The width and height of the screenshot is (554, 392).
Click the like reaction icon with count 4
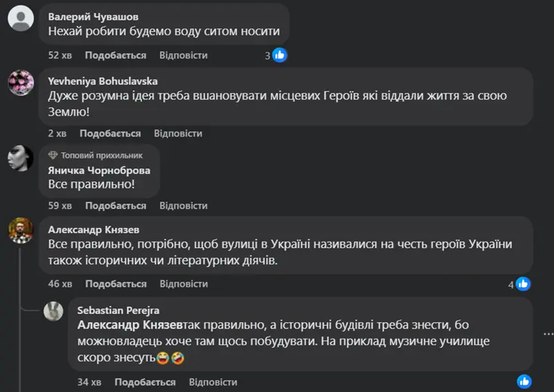coord(523,284)
